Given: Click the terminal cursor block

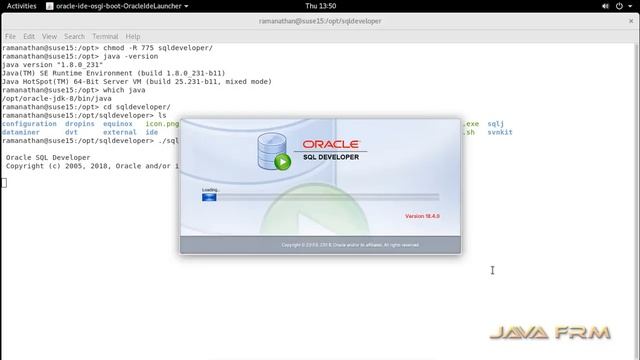Looking at the screenshot, I should pyautogui.click(x=4, y=183).
